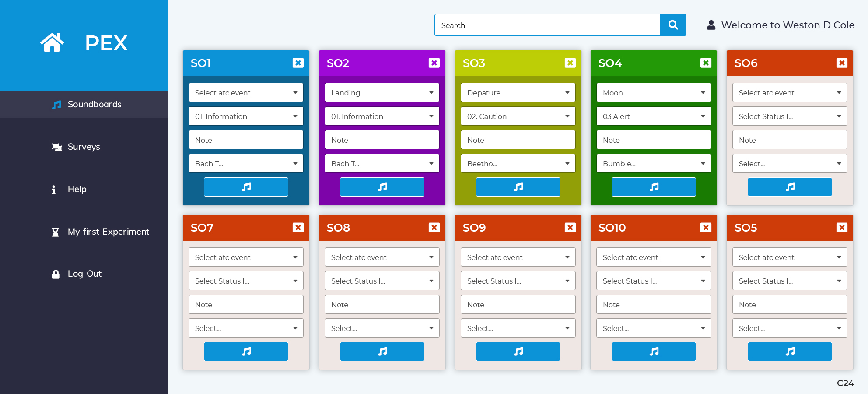The width and height of the screenshot is (868, 394).
Task: Click the Note field in SO5
Action: tap(789, 304)
